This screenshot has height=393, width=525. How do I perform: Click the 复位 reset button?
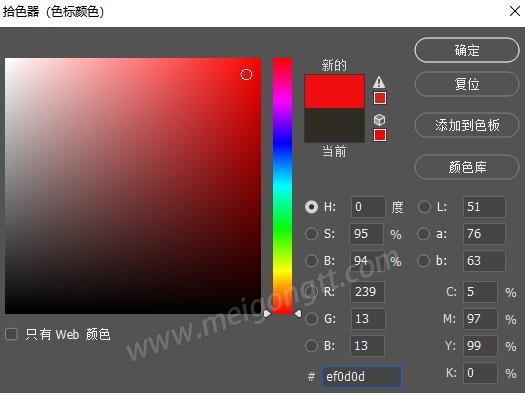click(x=467, y=84)
